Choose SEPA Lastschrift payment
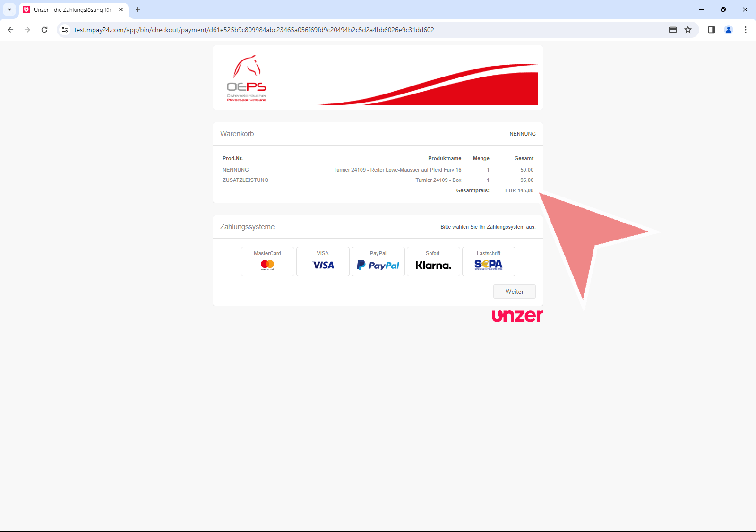756x532 pixels. pyautogui.click(x=489, y=261)
